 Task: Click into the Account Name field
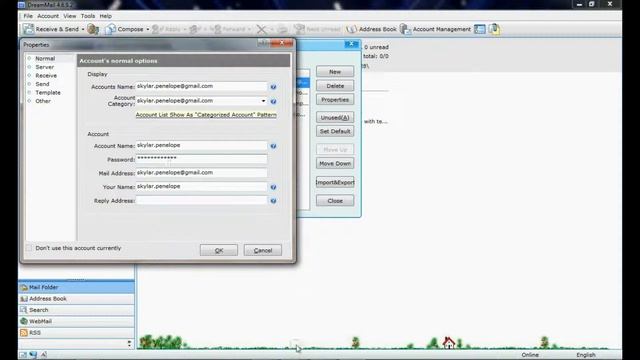201,146
